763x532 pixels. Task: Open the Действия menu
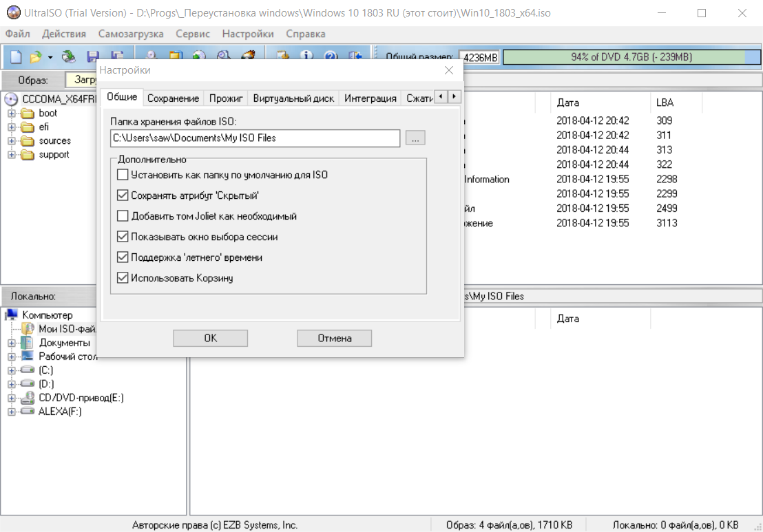(64, 34)
